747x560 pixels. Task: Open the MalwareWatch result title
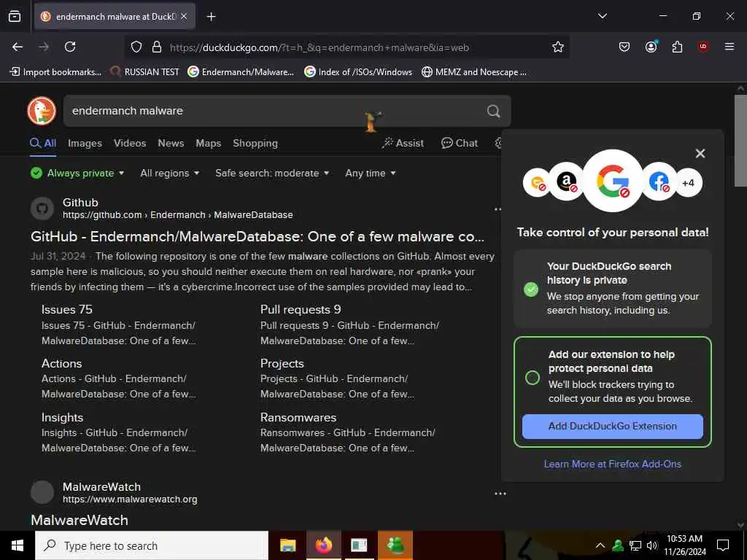point(80,520)
